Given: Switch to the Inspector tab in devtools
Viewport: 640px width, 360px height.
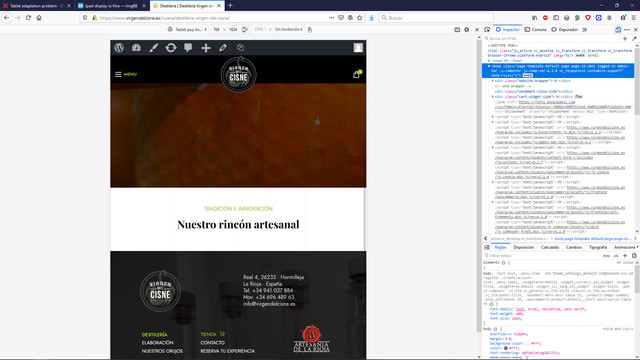Looking at the screenshot, I should click(507, 29).
